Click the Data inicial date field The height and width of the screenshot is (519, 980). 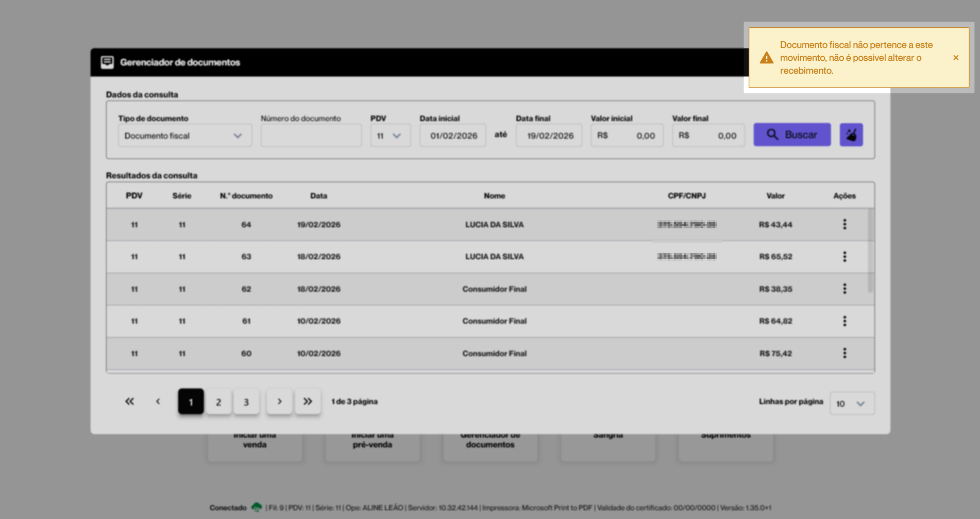click(x=453, y=136)
